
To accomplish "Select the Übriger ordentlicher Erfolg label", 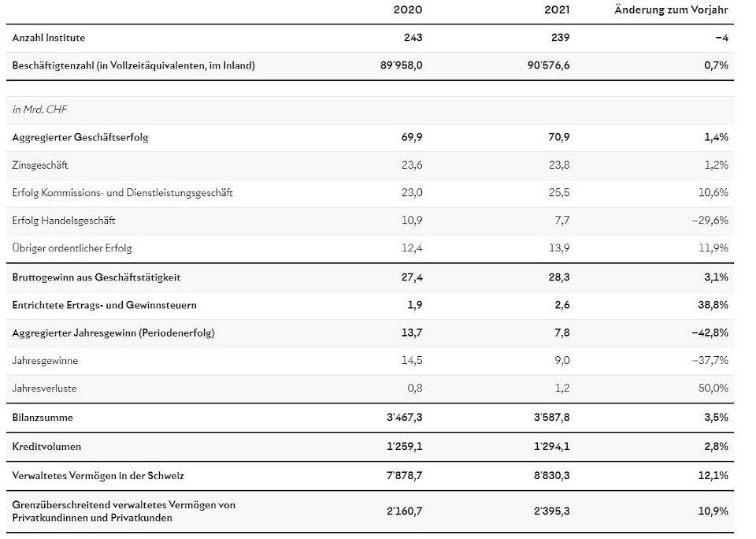I will click(x=72, y=248).
